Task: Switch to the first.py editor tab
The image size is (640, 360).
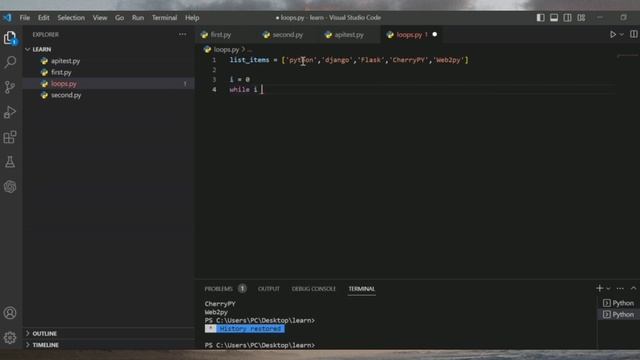Action: coord(220,35)
